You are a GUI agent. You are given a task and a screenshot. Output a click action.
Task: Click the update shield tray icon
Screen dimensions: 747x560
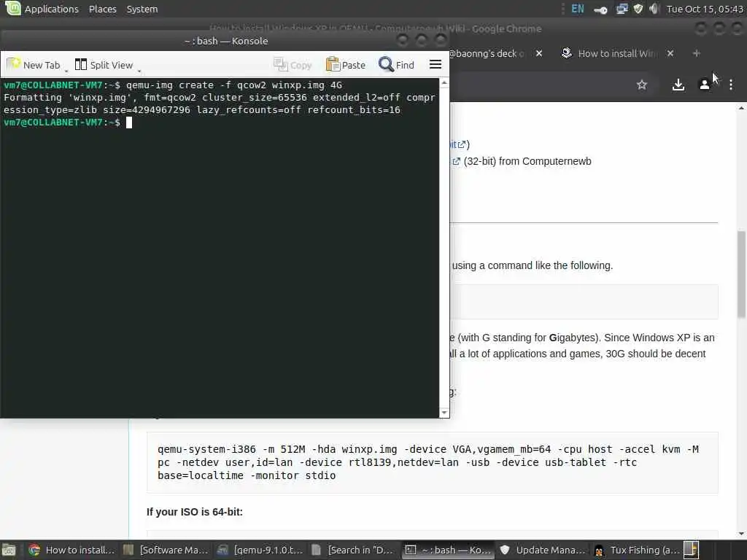pos(638,9)
